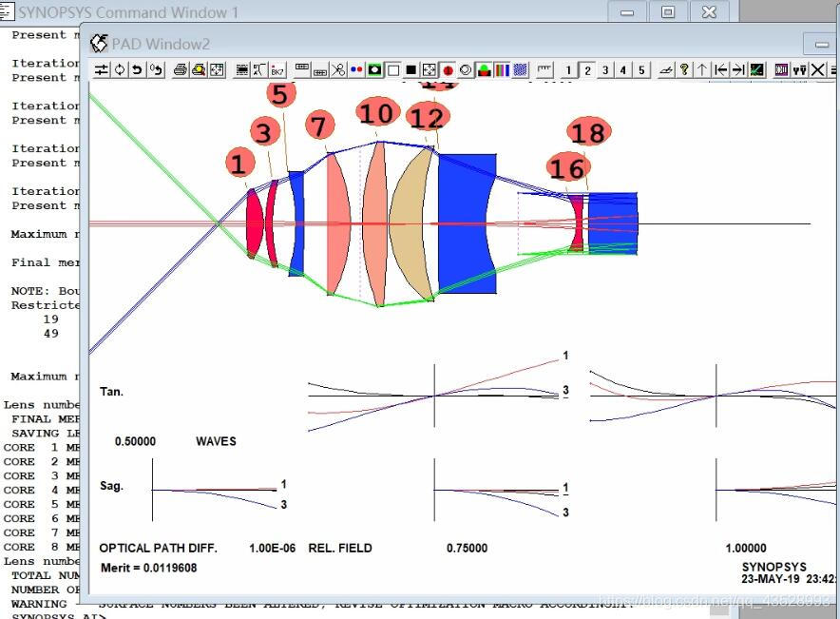
Task: Click the upper ruler-bar toolbar icon
Action: [x=302, y=69]
